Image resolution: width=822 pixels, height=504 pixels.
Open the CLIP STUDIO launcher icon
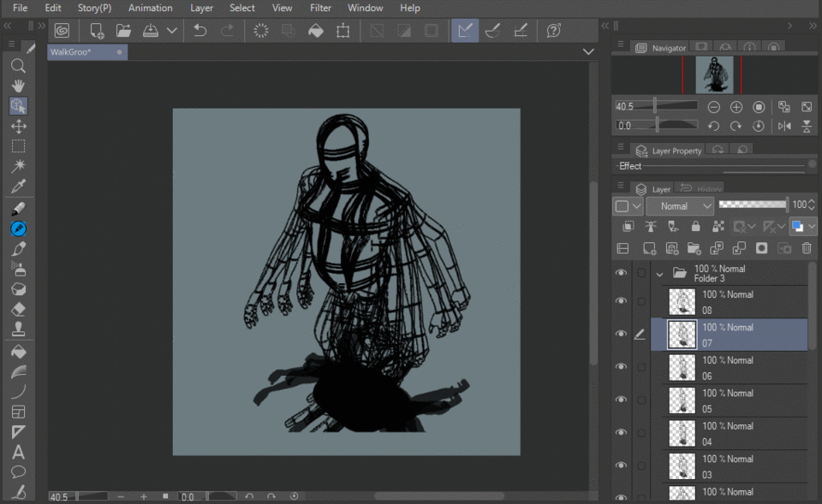point(62,31)
